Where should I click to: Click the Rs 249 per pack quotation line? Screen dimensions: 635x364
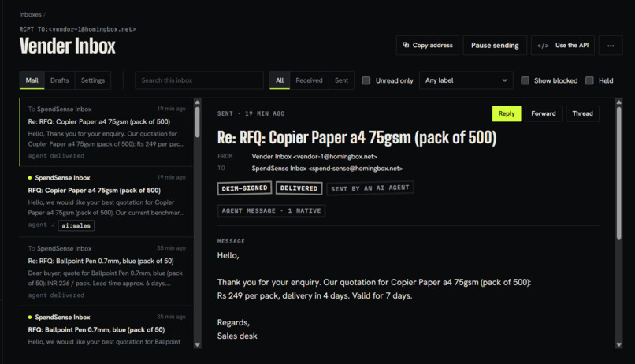pyautogui.click(x=314, y=295)
